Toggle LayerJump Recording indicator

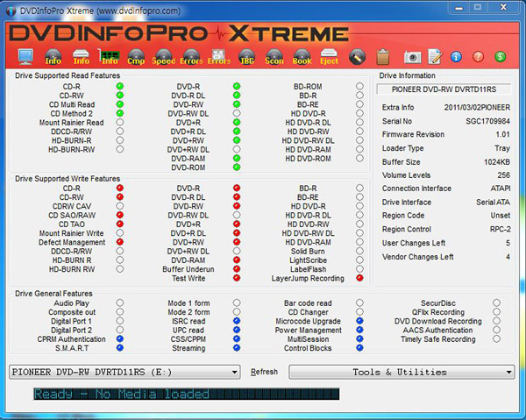click(359, 278)
